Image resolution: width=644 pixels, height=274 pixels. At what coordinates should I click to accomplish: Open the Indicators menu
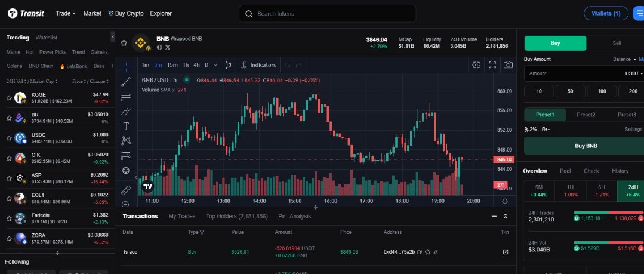coord(258,65)
